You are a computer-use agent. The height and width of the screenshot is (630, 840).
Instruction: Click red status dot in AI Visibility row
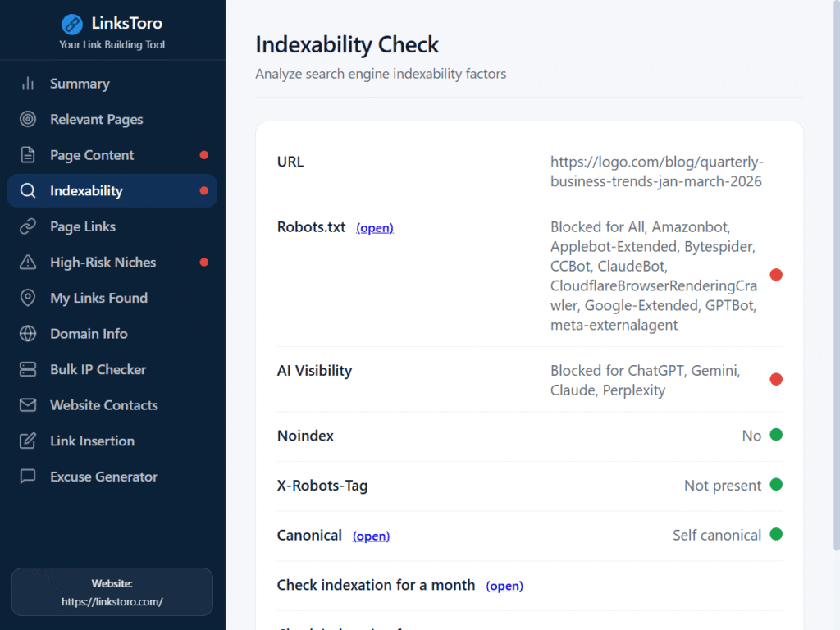[x=776, y=379]
